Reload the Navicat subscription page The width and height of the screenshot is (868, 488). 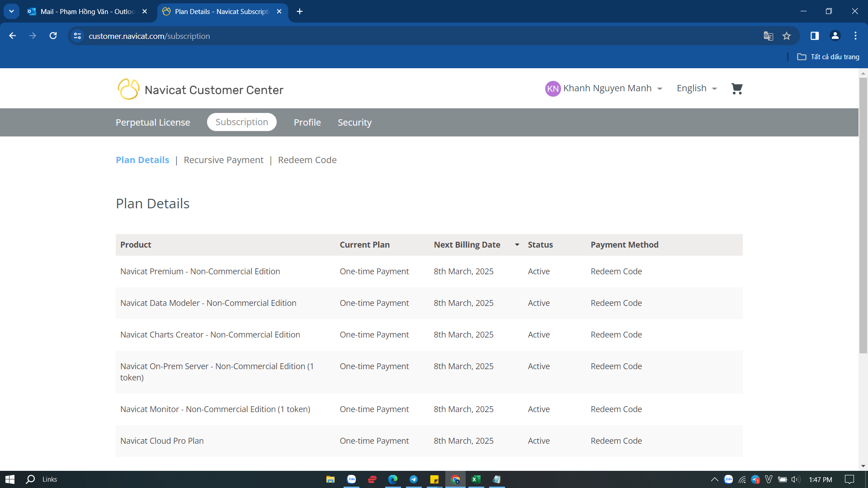pos(53,36)
